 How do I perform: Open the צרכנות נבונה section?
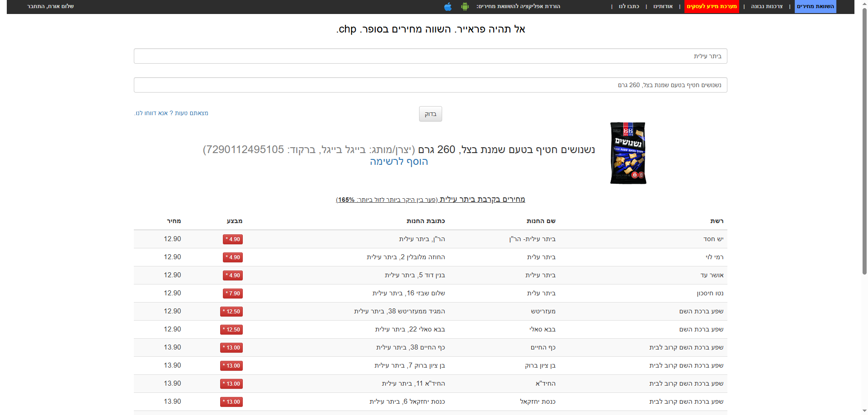point(766,6)
